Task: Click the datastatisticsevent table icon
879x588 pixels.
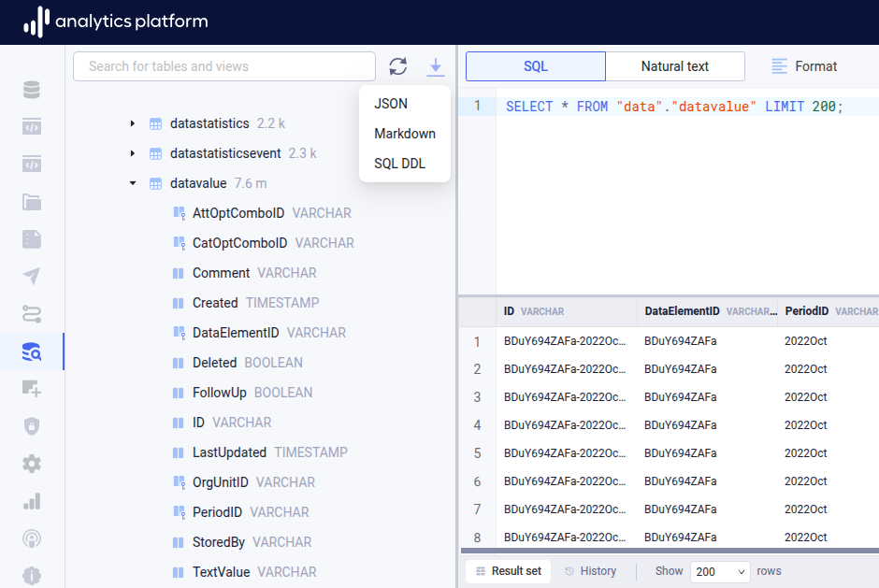Action: [156, 153]
